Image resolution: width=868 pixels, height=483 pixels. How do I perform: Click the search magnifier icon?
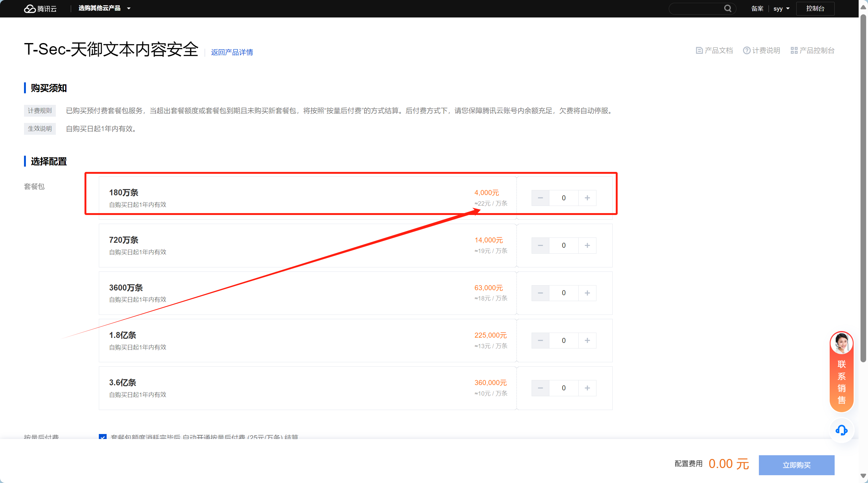pos(727,8)
